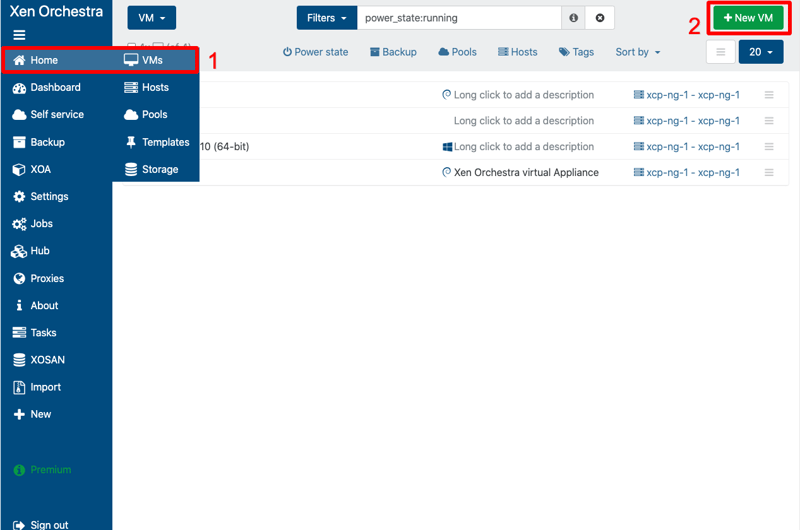Open the VM type dropdown

[x=151, y=18]
